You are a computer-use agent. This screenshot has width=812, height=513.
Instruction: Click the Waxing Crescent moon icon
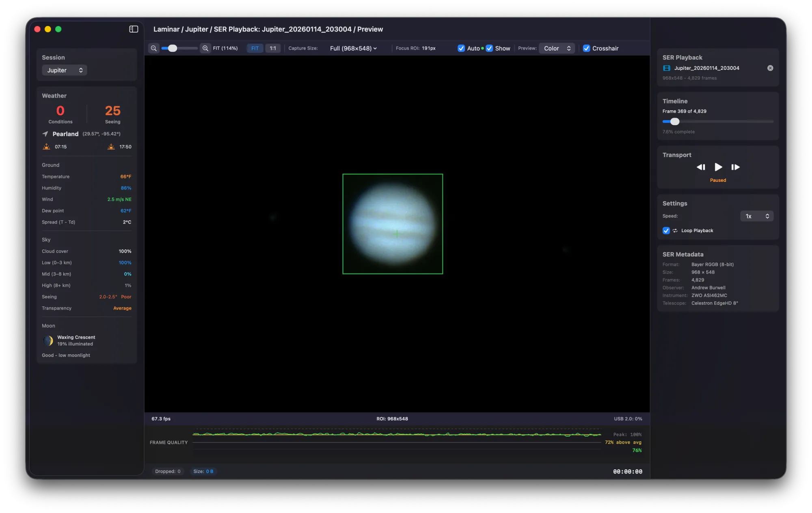[48, 341]
